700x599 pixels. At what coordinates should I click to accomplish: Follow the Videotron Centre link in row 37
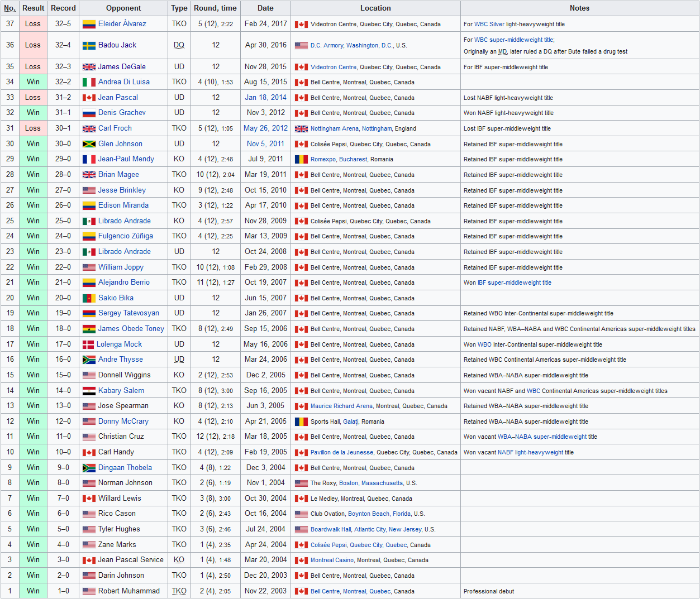coord(334,25)
